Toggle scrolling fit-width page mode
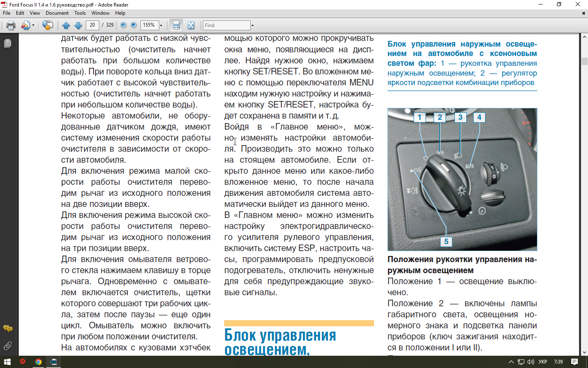This screenshot has height=368, width=588. pos(176,25)
